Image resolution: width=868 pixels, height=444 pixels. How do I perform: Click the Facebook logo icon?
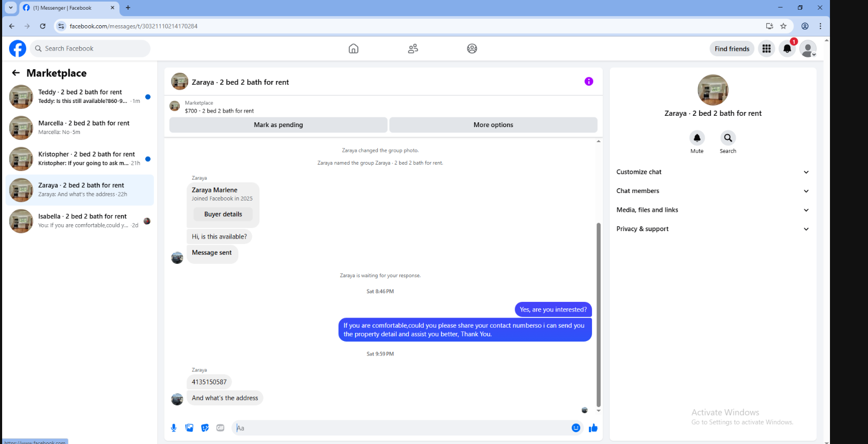(18, 49)
